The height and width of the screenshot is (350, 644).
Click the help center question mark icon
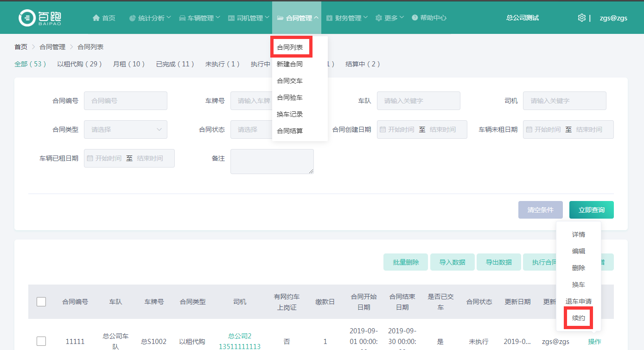(414, 18)
